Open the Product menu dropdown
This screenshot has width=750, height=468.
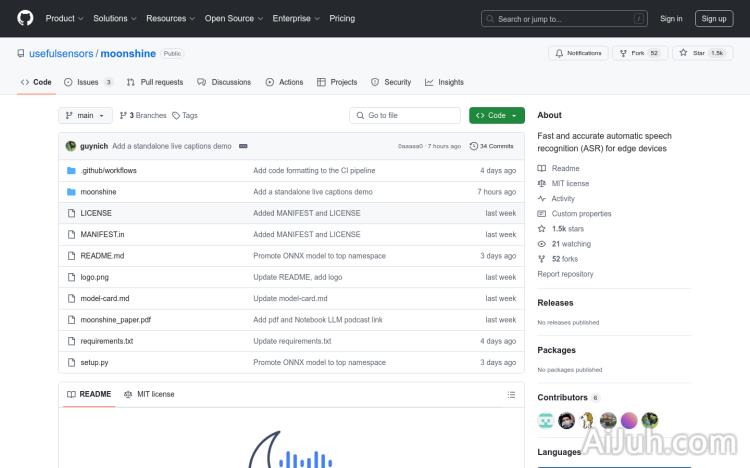(x=64, y=18)
